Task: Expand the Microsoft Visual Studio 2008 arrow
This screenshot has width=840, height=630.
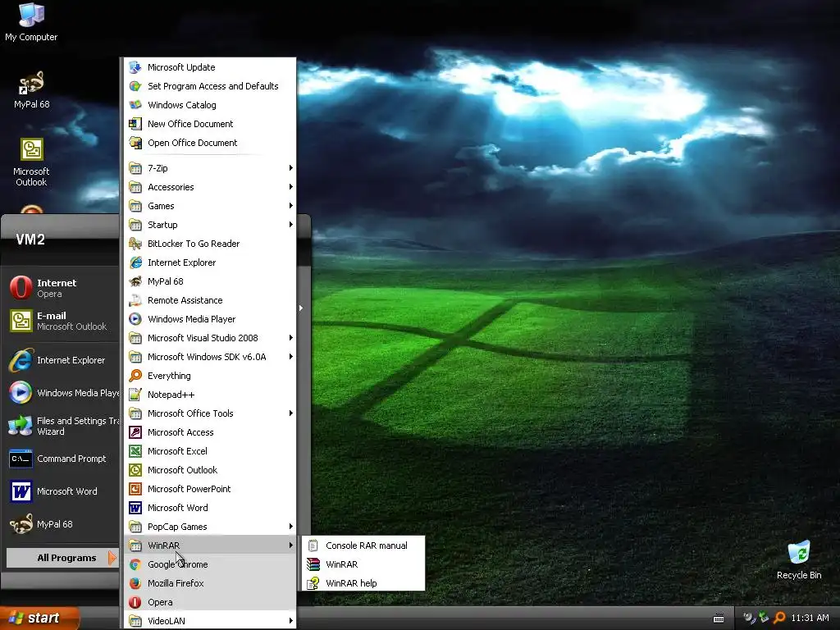Action: pyautogui.click(x=291, y=337)
